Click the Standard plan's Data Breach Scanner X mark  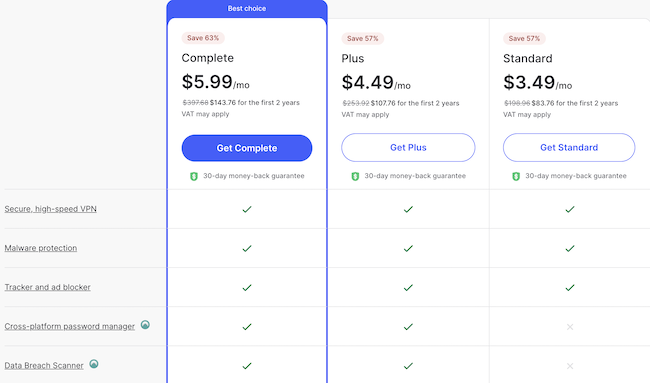pyautogui.click(x=570, y=366)
